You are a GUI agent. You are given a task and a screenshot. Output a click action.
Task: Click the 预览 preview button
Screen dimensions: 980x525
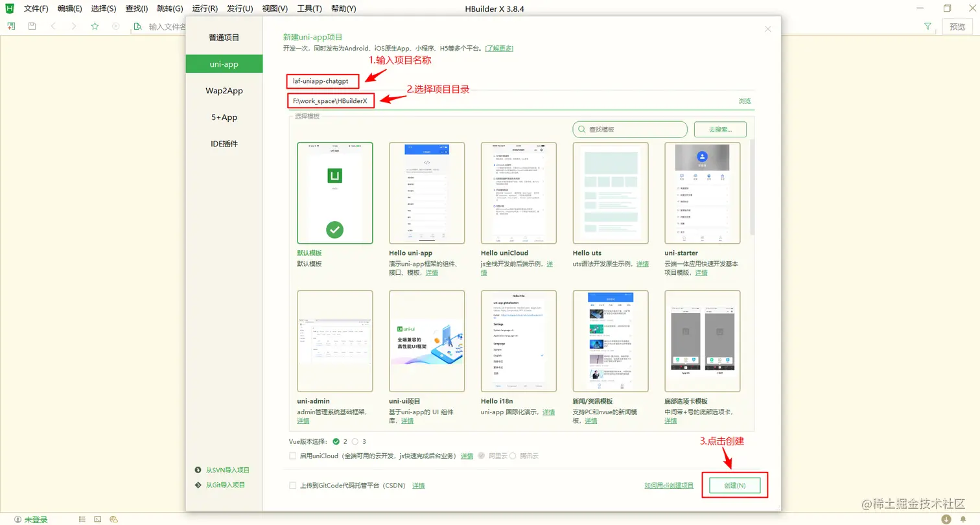click(x=957, y=27)
